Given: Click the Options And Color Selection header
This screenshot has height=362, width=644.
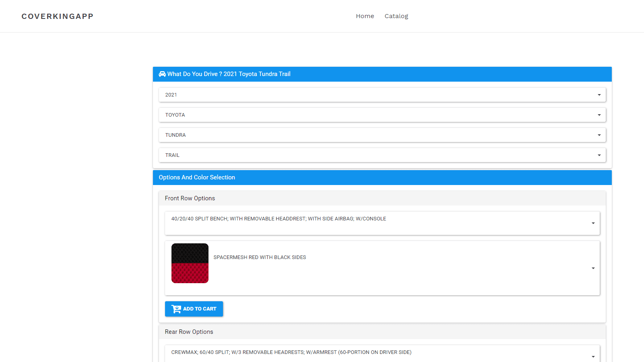Looking at the screenshot, I should tap(197, 177).
